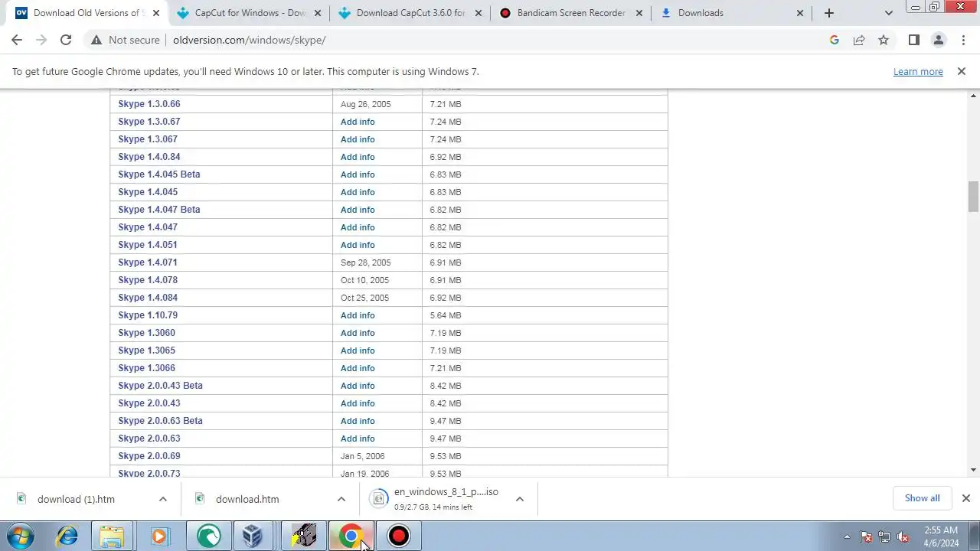Launch Internet Explorer from taskbar
The image size is (980, 551).
pos(67,536)
